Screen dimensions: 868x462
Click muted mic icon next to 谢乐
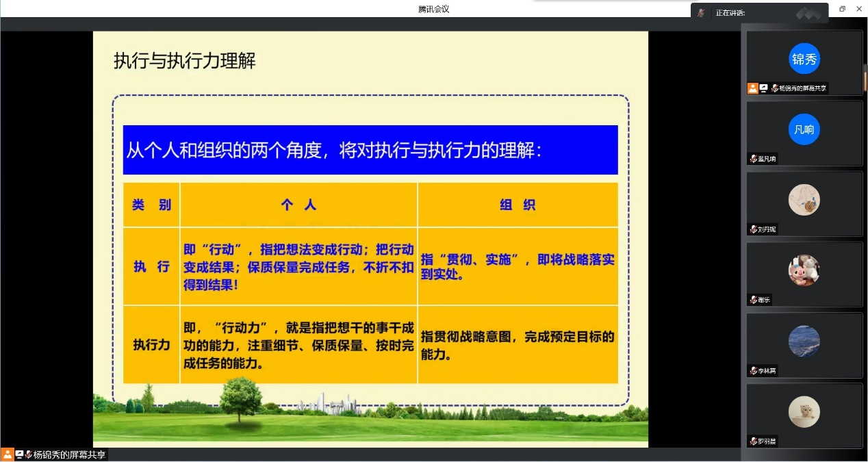pyautogui.click(x=753, y=300)
